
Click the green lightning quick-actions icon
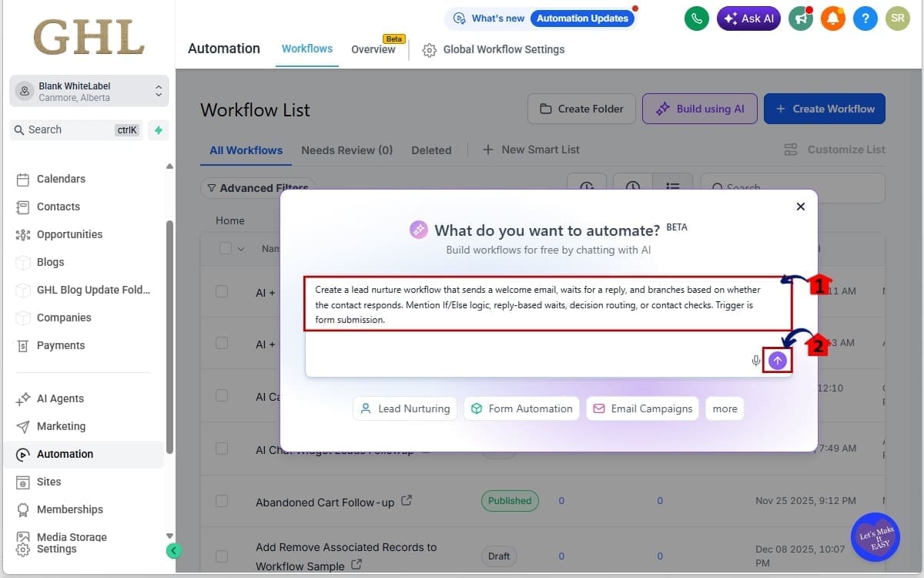click(x=159, y=130)
